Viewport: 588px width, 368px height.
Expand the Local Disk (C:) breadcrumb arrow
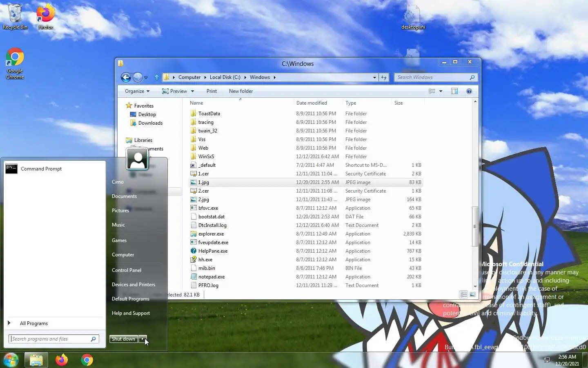[245, 77]
